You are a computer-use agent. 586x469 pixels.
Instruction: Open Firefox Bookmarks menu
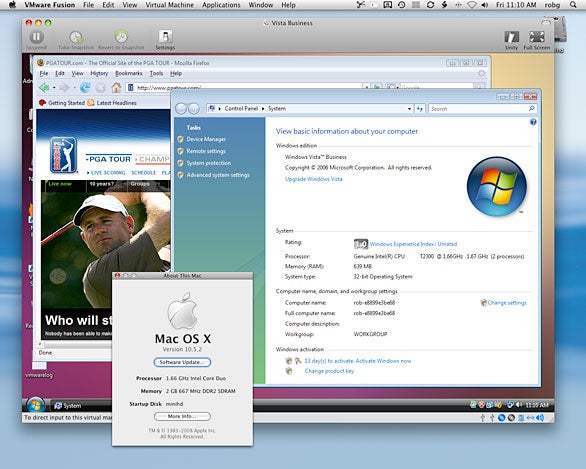[x=129, y=73]
